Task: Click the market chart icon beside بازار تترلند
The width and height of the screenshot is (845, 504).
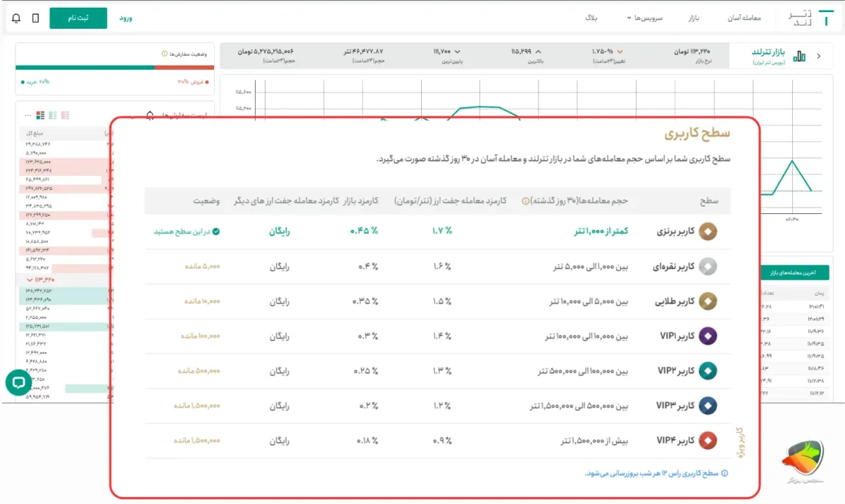Action: pyautogui.click(x=800, y=56)
